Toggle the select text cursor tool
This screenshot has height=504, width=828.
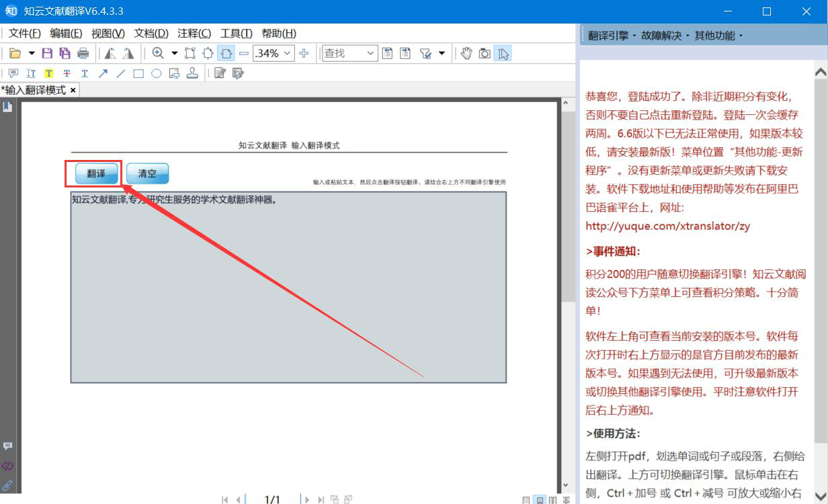[503, 53]
